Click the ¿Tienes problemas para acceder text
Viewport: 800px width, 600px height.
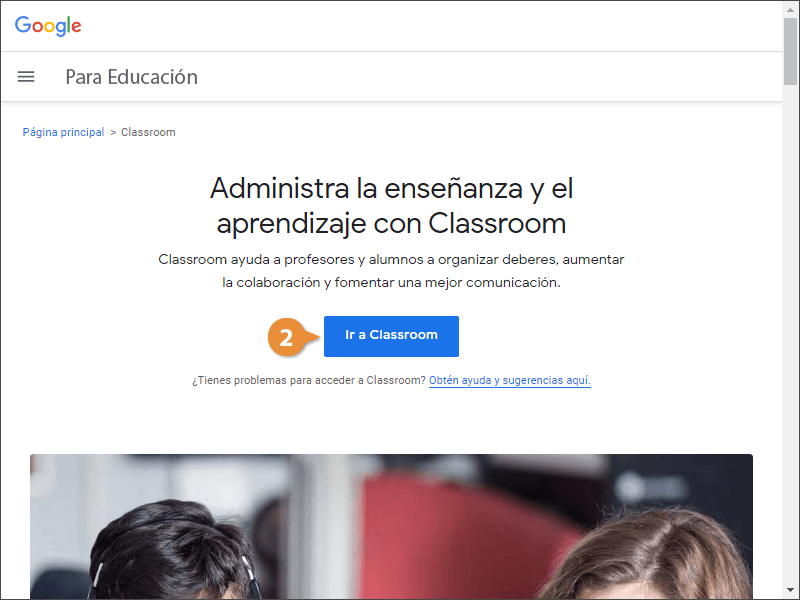(309, 381)
